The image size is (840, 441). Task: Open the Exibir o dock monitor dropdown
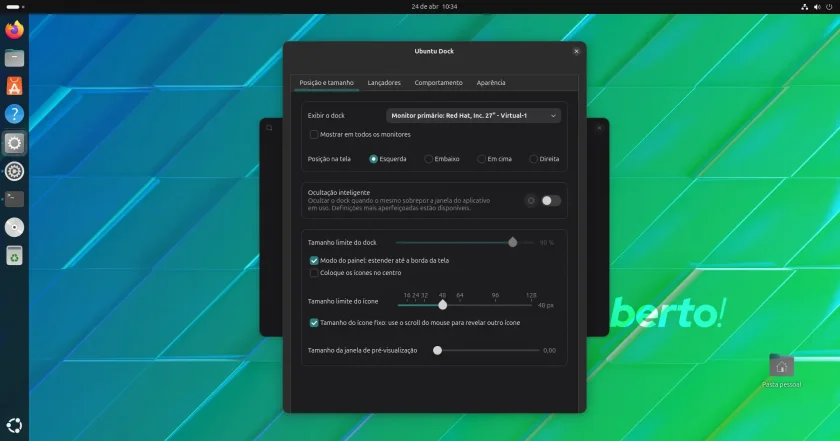(474, 116)
